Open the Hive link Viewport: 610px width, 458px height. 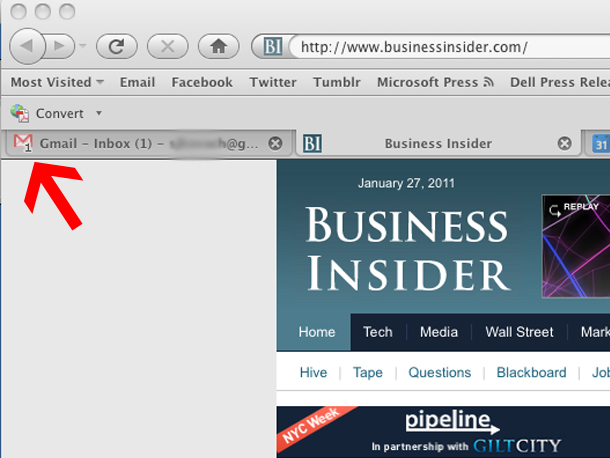pyautogui.click(x=313, y=372)
